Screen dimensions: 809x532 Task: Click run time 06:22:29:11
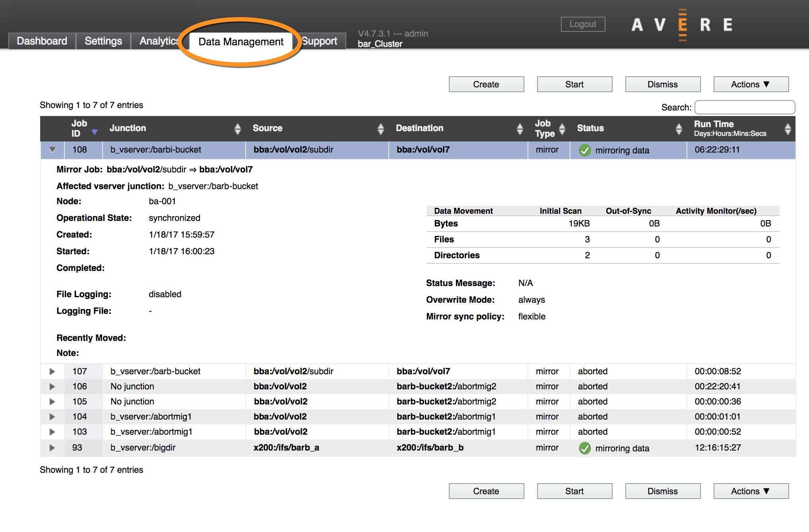717,150
